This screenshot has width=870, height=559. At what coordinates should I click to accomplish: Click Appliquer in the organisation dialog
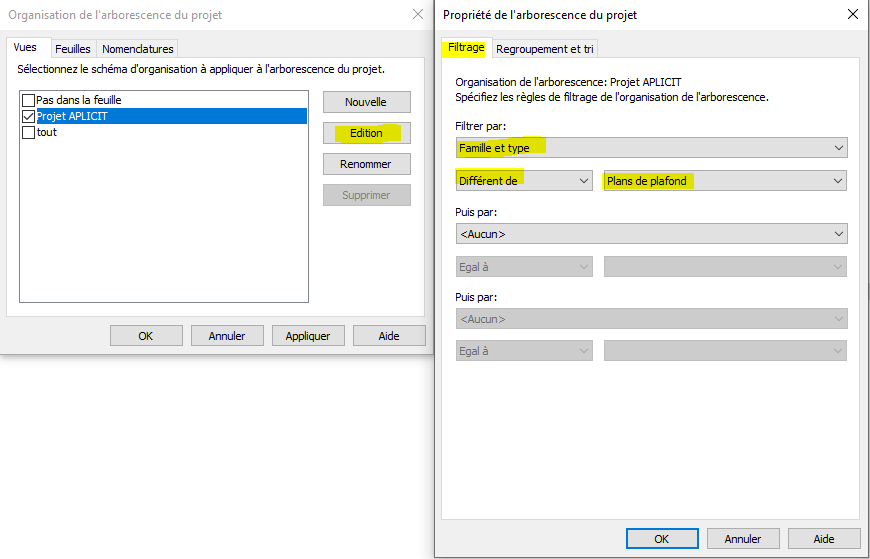click(x=308, y=336)
